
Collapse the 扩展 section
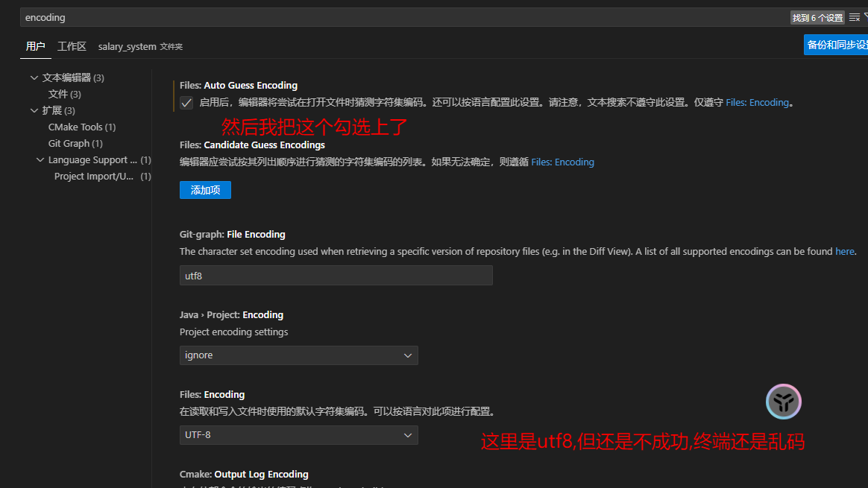(x=34, y=110)
